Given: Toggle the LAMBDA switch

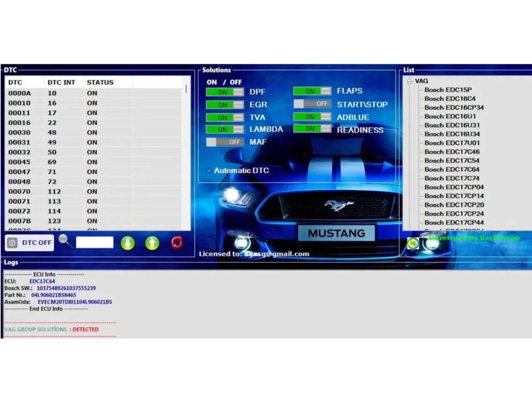Looking at the screenshot, I should tap(224, 130).
